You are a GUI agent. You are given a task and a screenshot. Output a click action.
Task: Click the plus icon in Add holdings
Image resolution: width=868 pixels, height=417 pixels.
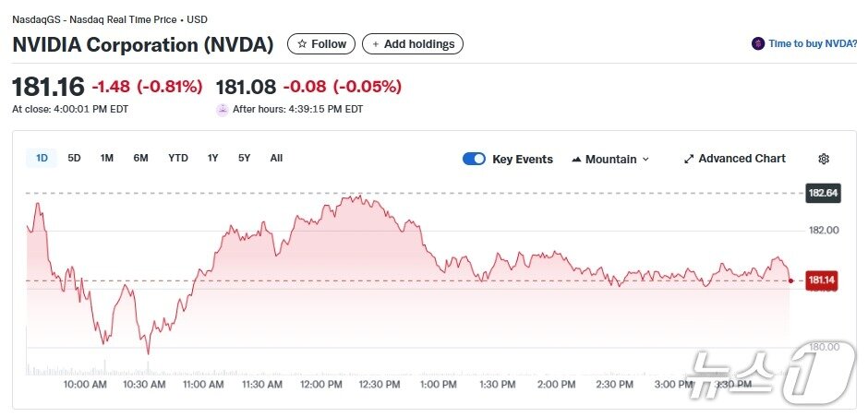(x=376, y=44)
